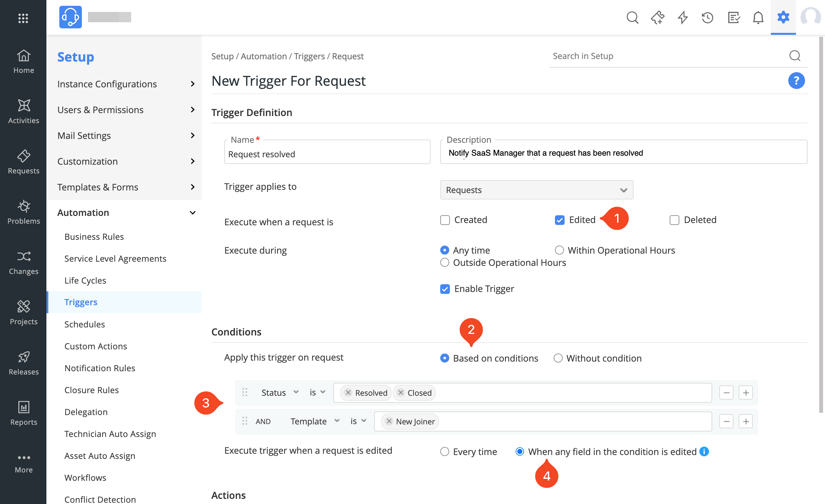825x504 pixels.
Task: Open Trigger applies to Requests dropdown
Action: (x=536, y=190)
